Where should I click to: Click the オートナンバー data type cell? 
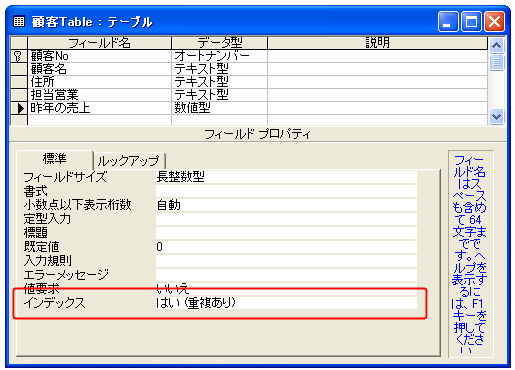pos(219,56)
